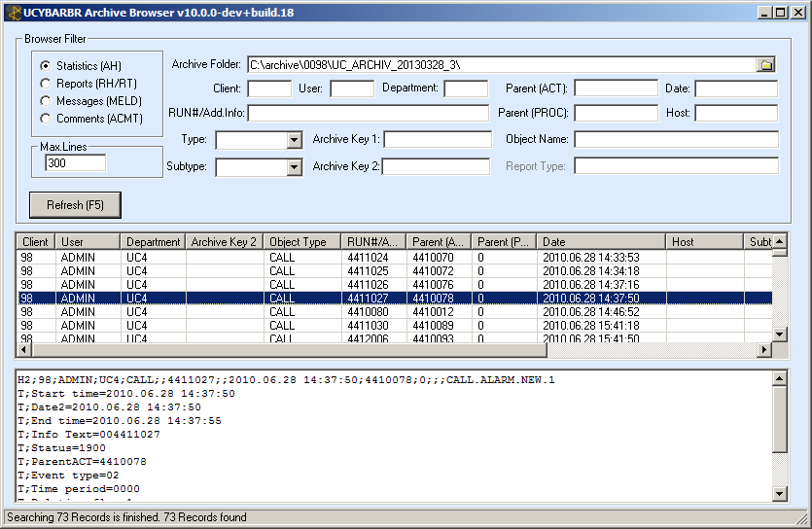Click table horizontal scrollbar left arrow
This screenshot has width=812, height=529.
23,350
